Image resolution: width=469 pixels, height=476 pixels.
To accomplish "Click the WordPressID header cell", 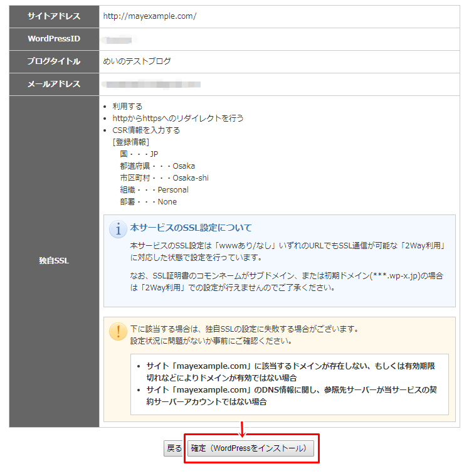I will click(x=54, y=39).
